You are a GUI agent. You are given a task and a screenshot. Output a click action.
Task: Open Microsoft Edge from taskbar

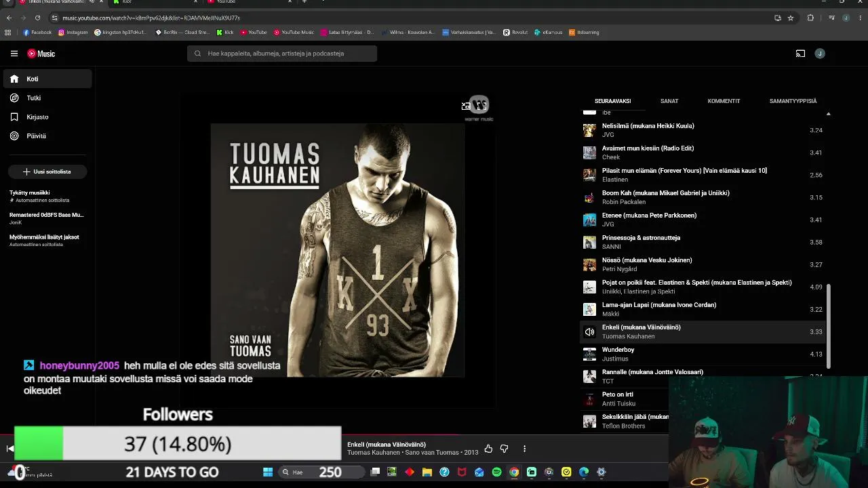point(584,472)
